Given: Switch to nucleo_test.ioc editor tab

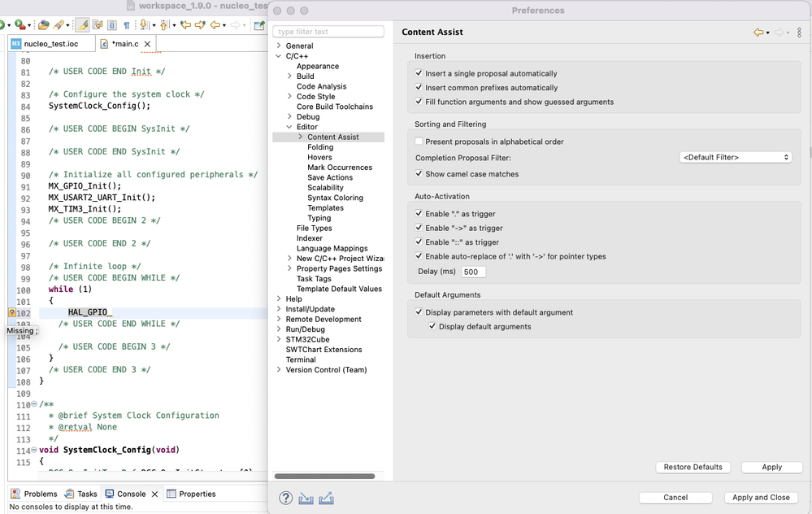Looking at the screenshot, I should click(50, 44).
